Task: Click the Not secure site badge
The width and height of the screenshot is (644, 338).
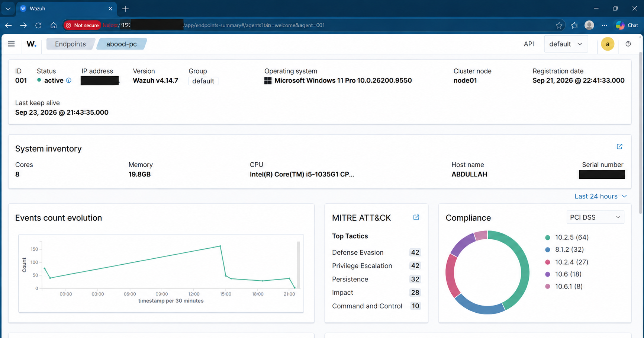Action: pyautogui.click(x=82, y=25)
